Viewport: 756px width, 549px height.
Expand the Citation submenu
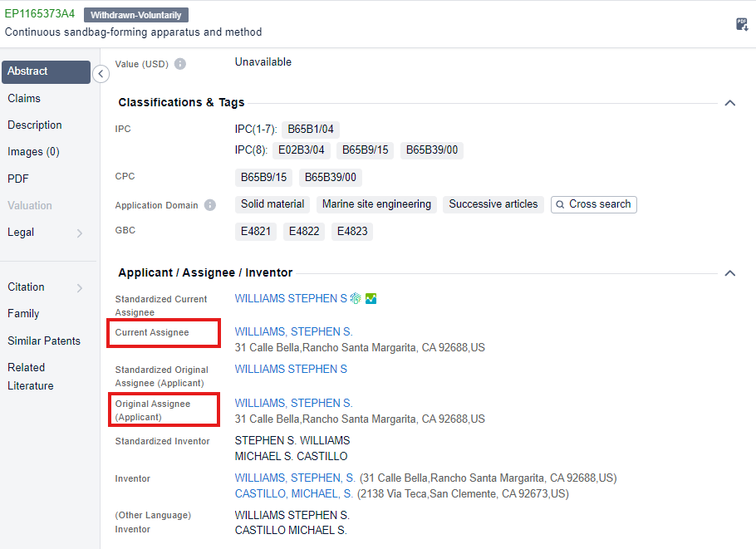(x=80, y=288)
